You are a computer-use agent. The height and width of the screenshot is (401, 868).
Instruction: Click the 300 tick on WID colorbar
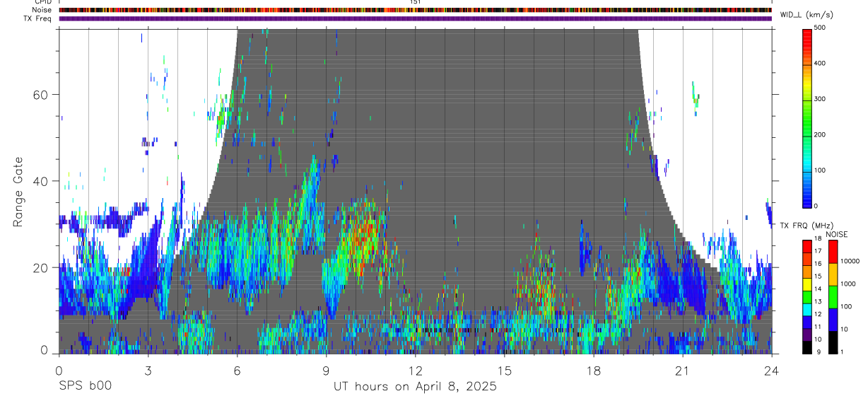[821, 99]
